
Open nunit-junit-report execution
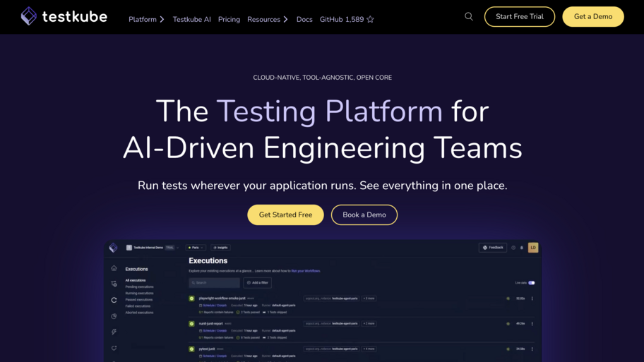click(x=210, y=324)
